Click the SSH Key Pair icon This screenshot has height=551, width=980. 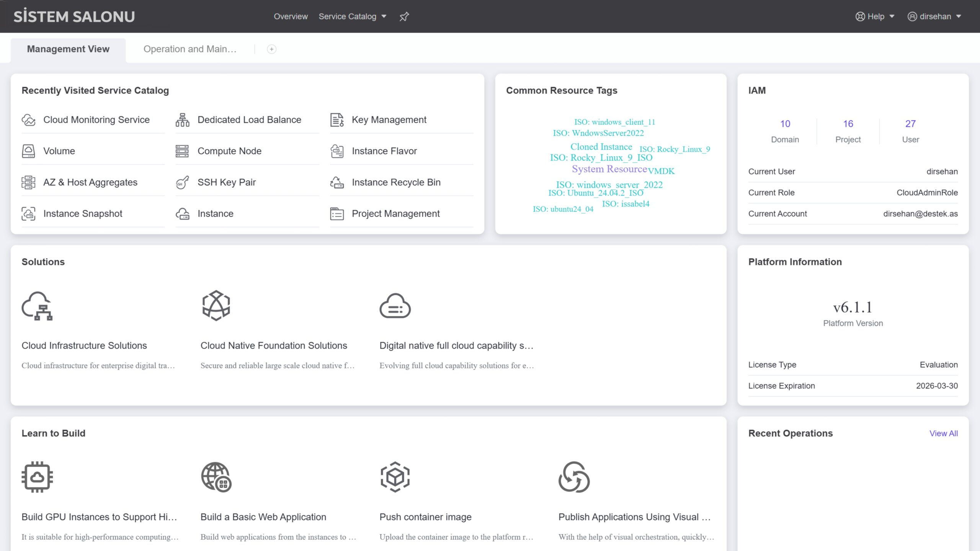pos(182,182)
